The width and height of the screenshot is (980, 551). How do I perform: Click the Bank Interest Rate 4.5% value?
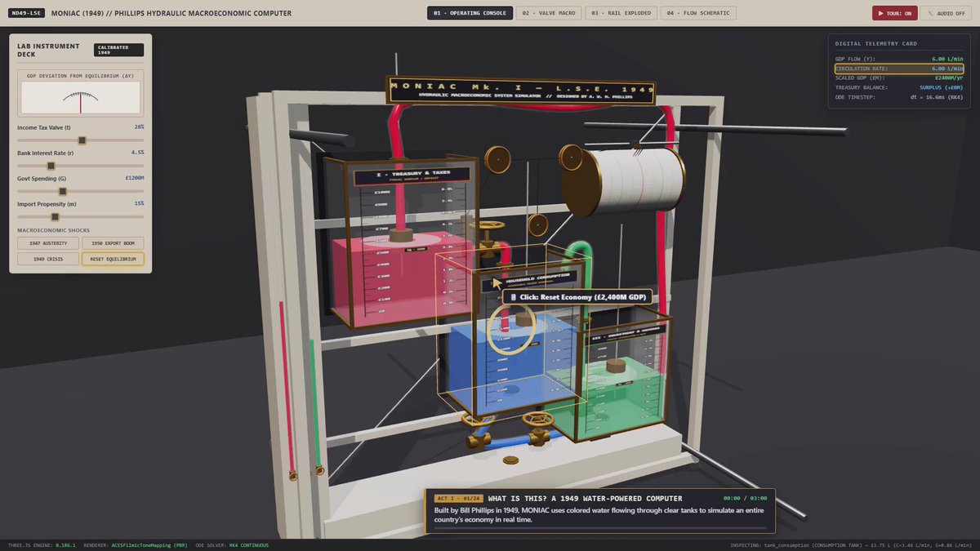tap(137, 152)
